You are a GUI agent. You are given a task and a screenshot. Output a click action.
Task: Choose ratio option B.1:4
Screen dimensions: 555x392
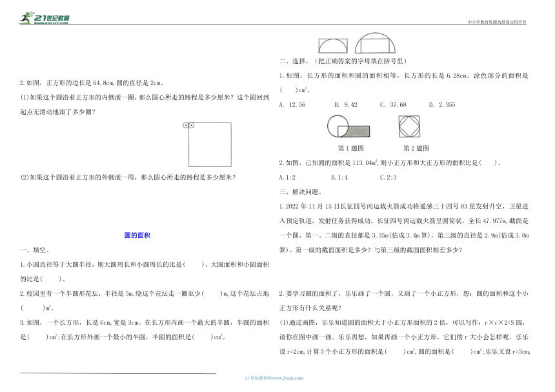pyautogui.click(x=339, y=177)
